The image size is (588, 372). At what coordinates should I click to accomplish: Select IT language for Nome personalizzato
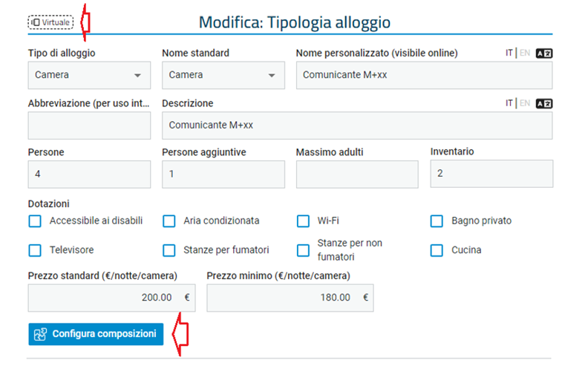(x=509, y=53)
